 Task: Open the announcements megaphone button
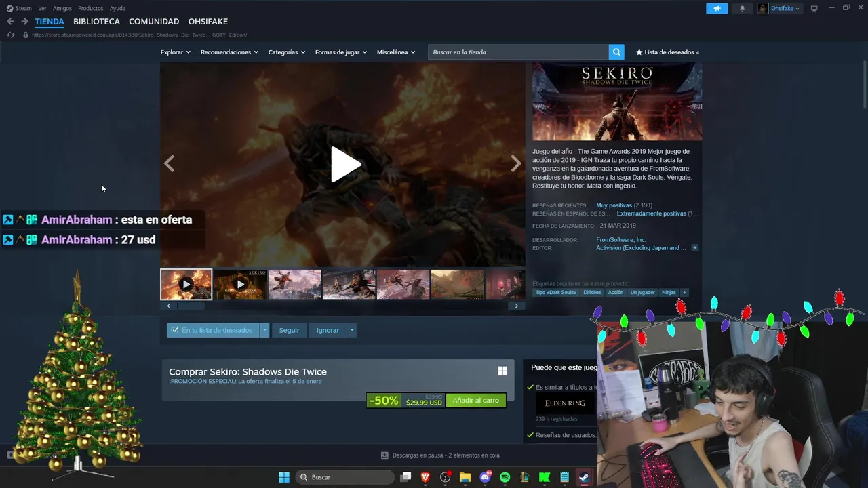(x=717, y=8)
